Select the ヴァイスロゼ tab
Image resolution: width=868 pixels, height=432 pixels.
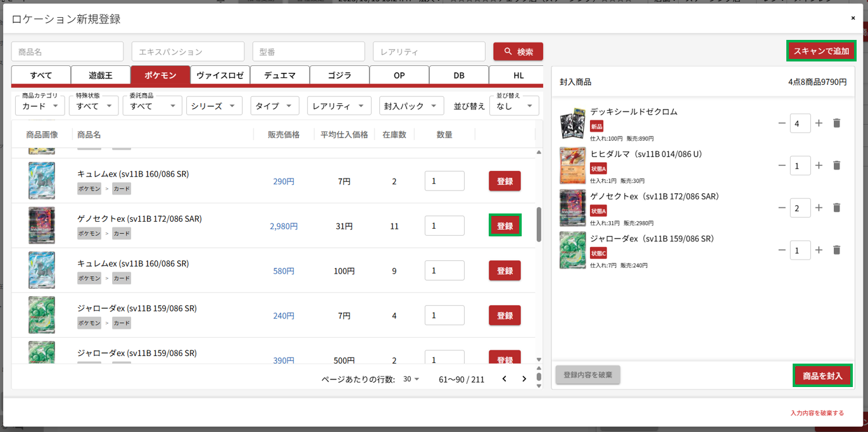point(220,75)
